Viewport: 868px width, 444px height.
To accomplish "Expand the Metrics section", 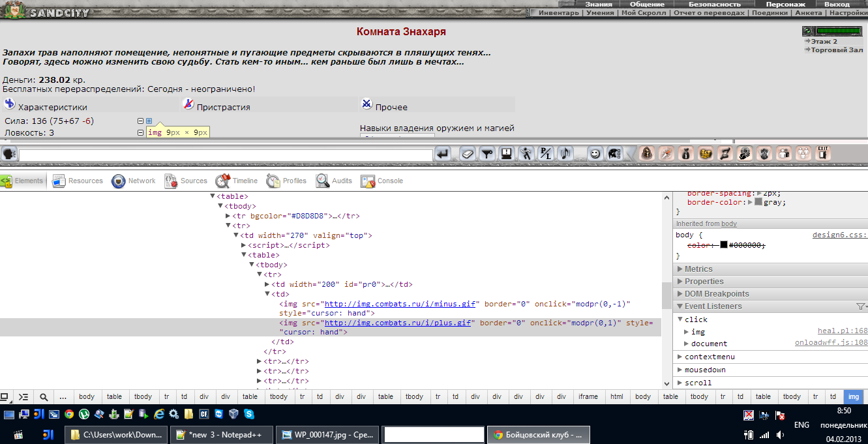I will coord(770,269).
